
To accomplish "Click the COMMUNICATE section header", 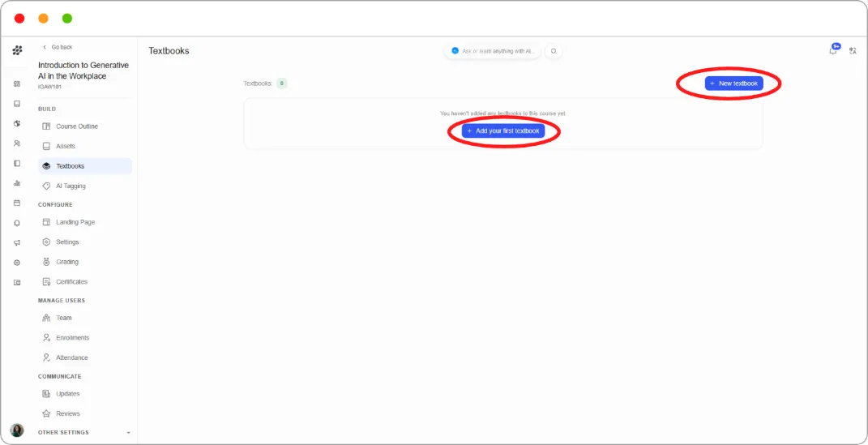I will [60, 376].
